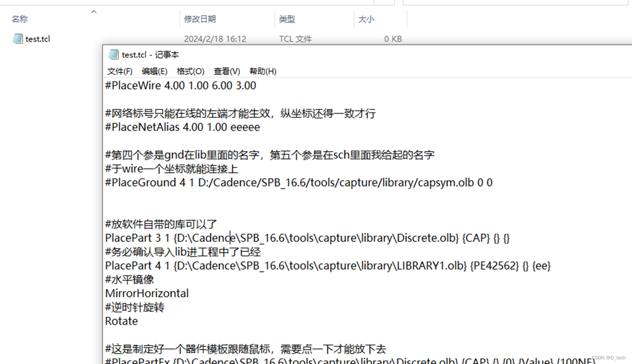
Task: Sort files by the 类型 column
Action: tap(287, 19)
